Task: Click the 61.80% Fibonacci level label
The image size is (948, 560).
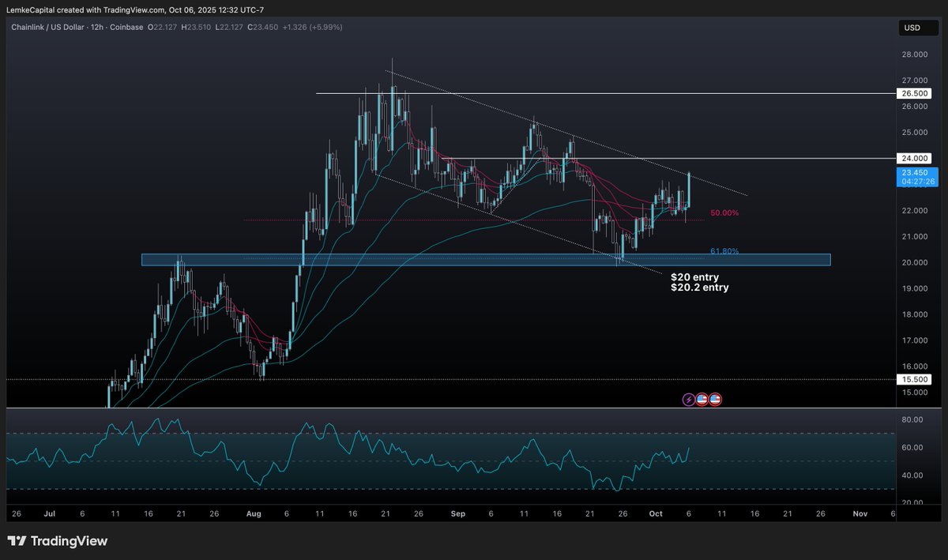Action: tap(724, 251)
